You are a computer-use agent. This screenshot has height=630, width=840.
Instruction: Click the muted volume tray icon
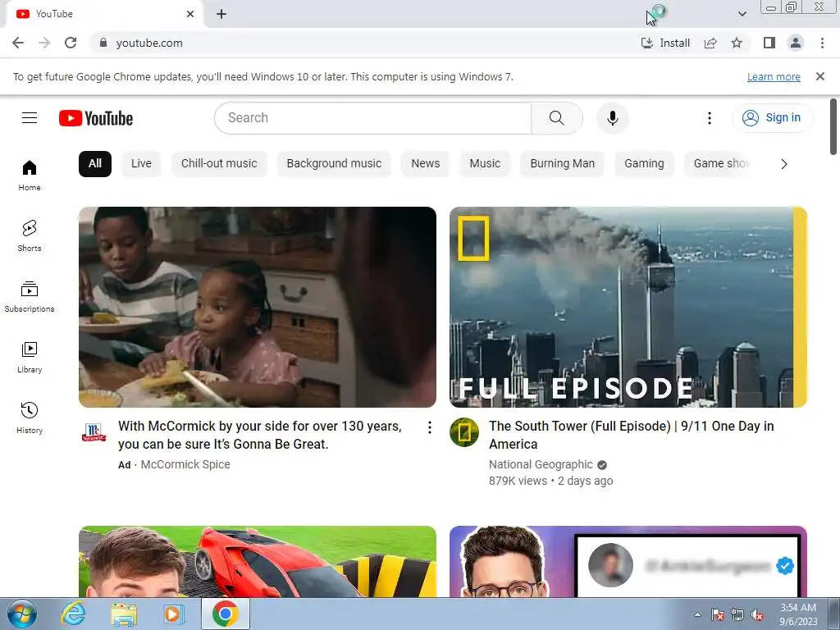(757, 615)
